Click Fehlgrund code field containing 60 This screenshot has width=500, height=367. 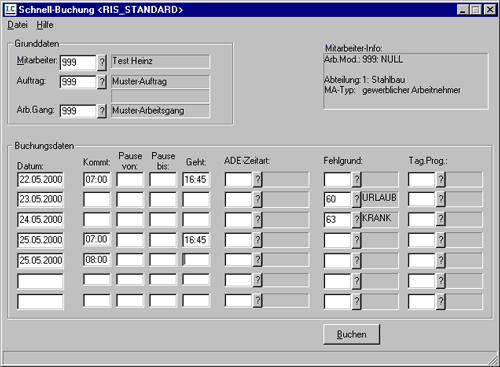(337, 199)
